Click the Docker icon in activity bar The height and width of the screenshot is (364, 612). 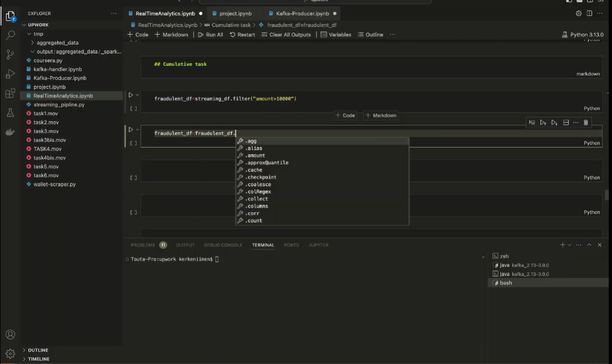(10, 132)
